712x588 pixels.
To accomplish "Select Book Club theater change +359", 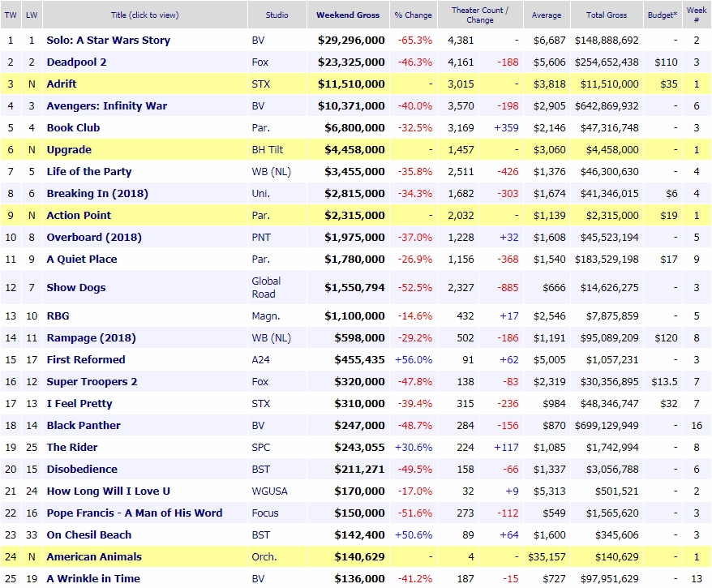I will coord(506,127).
